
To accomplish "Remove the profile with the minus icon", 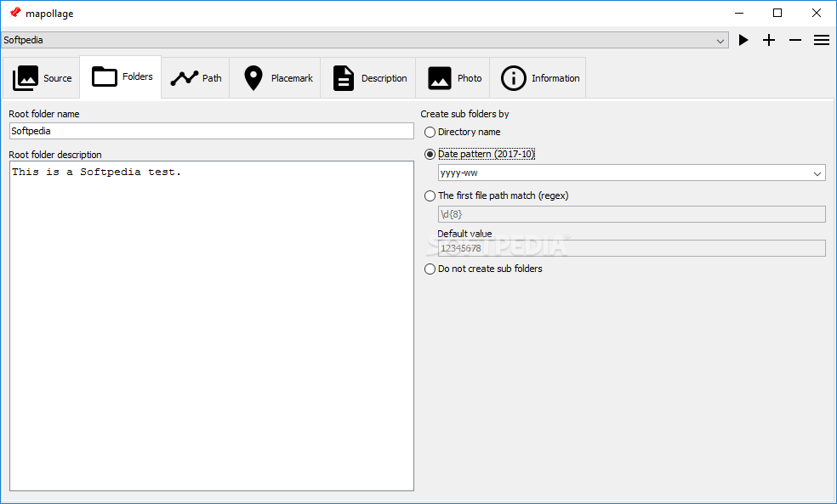I will click(795, 40).
